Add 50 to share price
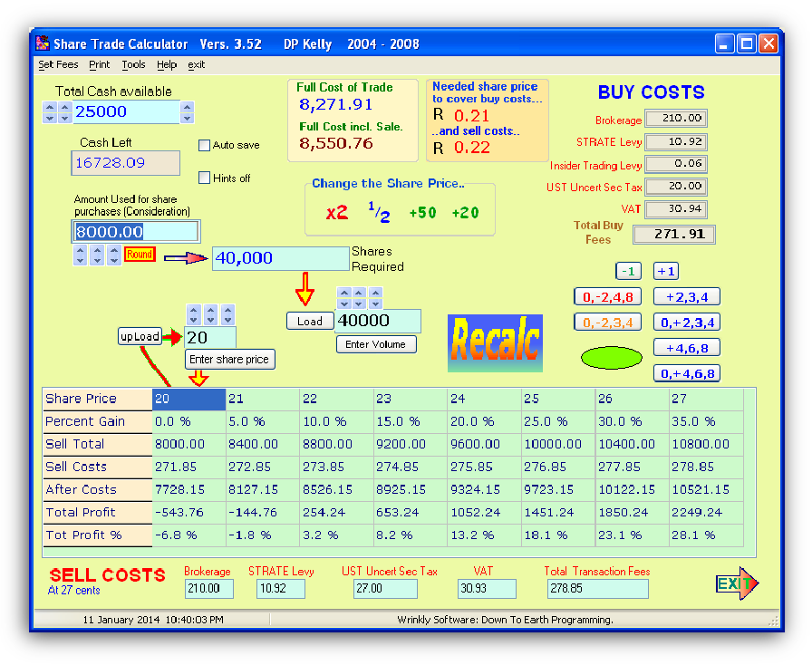Screen dimensions: 812x665 point(423,213)
